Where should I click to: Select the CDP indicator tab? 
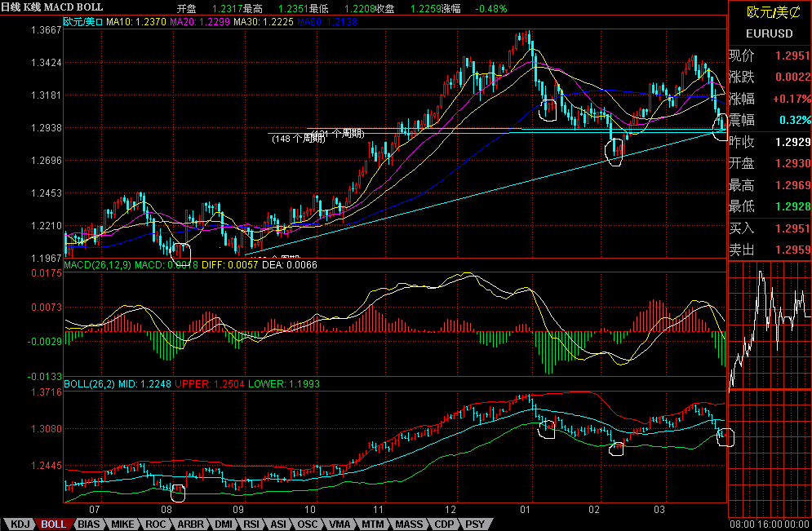(x=444, y=524)
